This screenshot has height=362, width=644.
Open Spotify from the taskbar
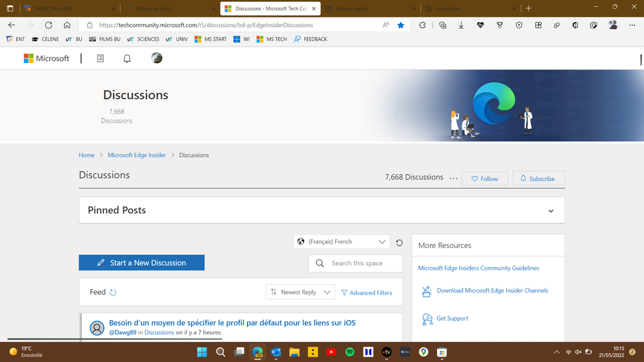click(350, 352)
